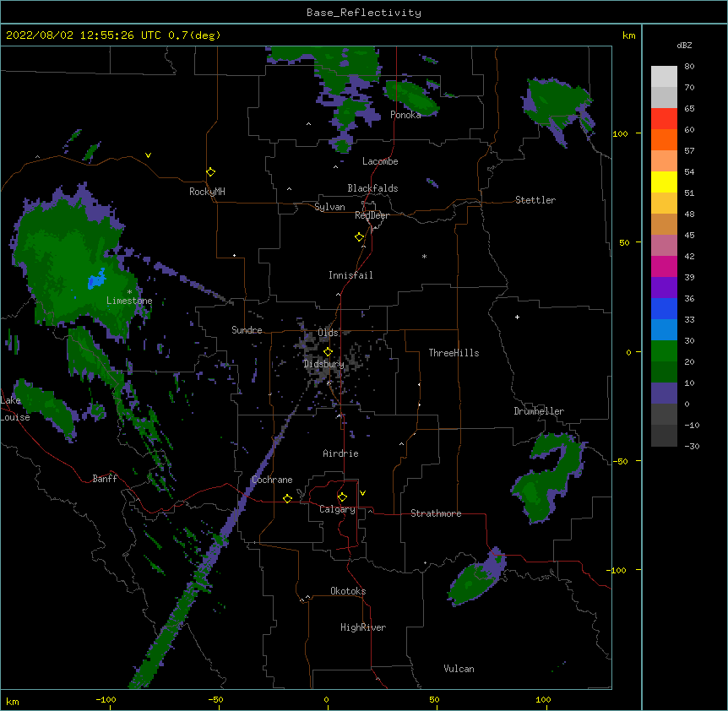Click the 80 value on the dBZ scale
Screen dimensions: 728x711
click(689, 67)
